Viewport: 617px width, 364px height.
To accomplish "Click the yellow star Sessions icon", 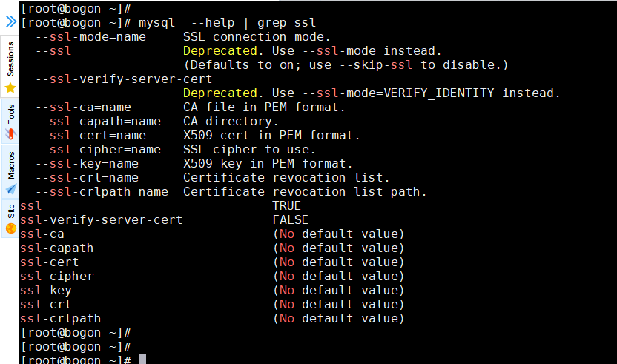I will click(10, 87).
